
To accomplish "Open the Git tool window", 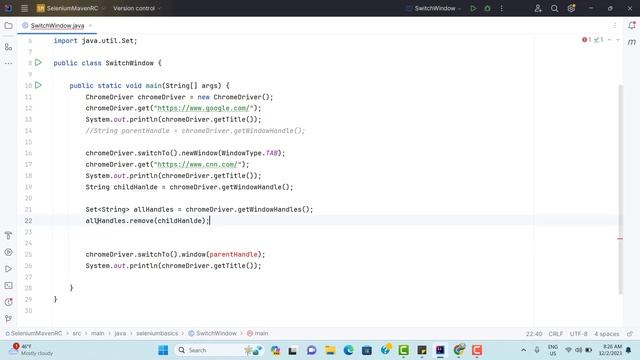I will (8, 319).
